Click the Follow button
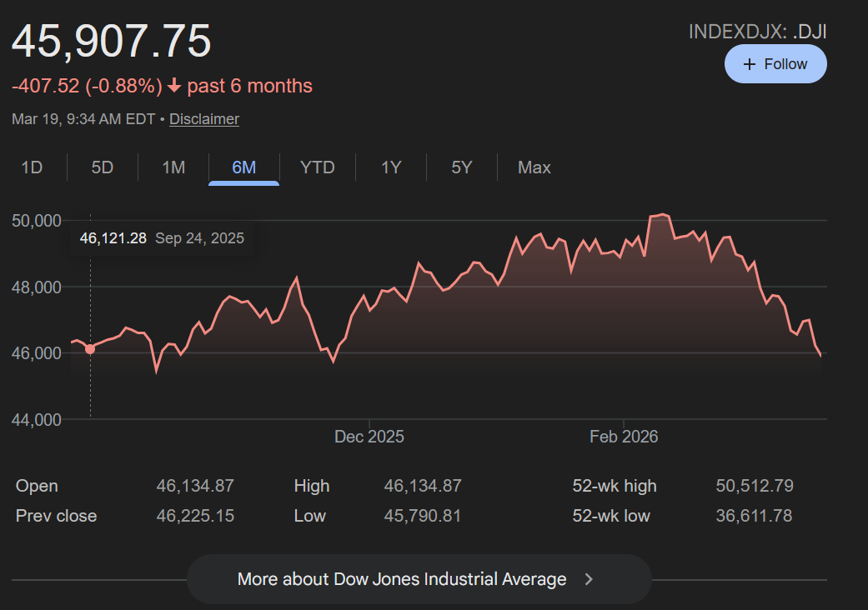 point(775,64)
